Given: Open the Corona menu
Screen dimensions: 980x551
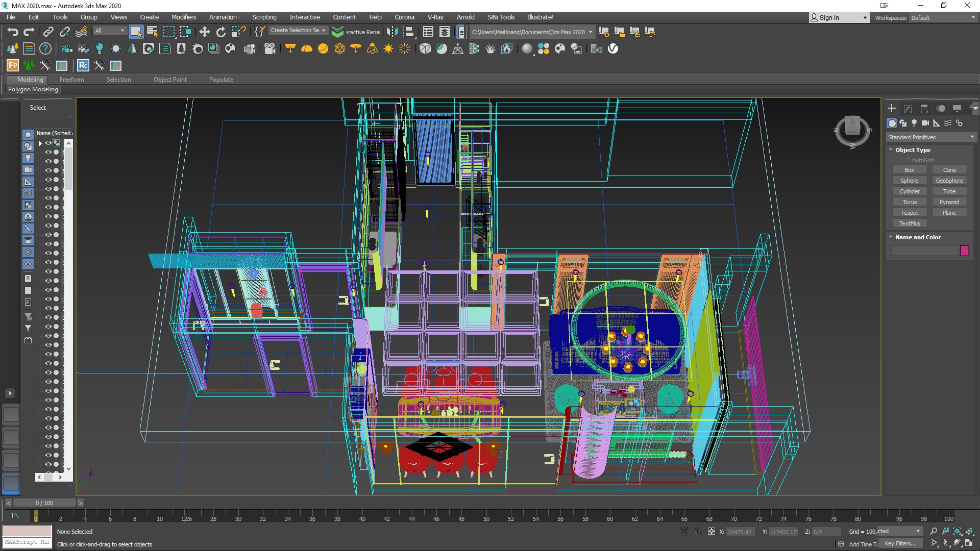Looking at the screenshot, I should 404,17.
